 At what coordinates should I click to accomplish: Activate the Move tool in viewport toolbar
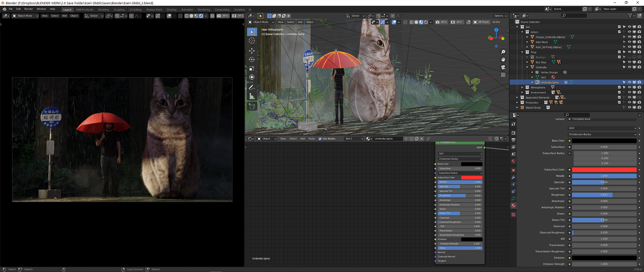[252, 51]
